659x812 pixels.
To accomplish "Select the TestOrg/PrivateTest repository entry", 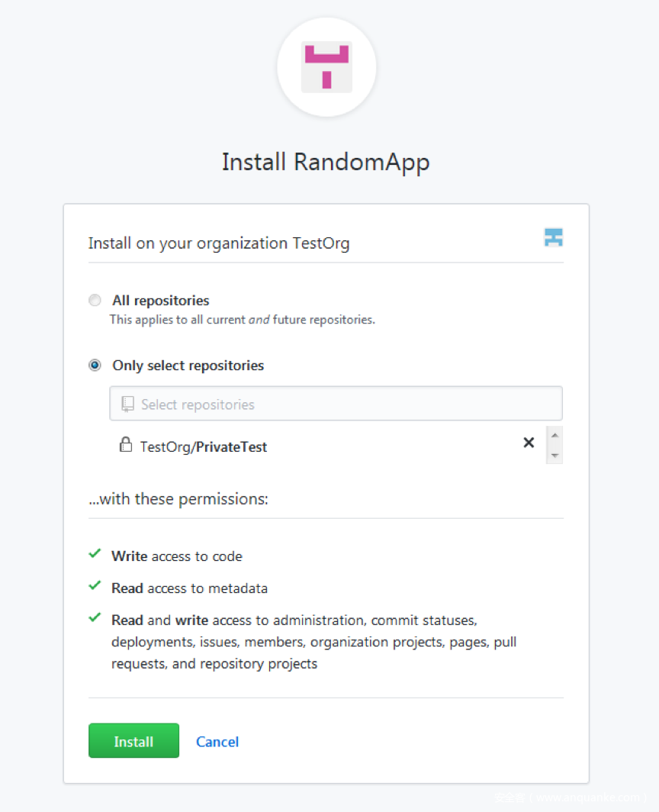I will [x=204, y=447].
